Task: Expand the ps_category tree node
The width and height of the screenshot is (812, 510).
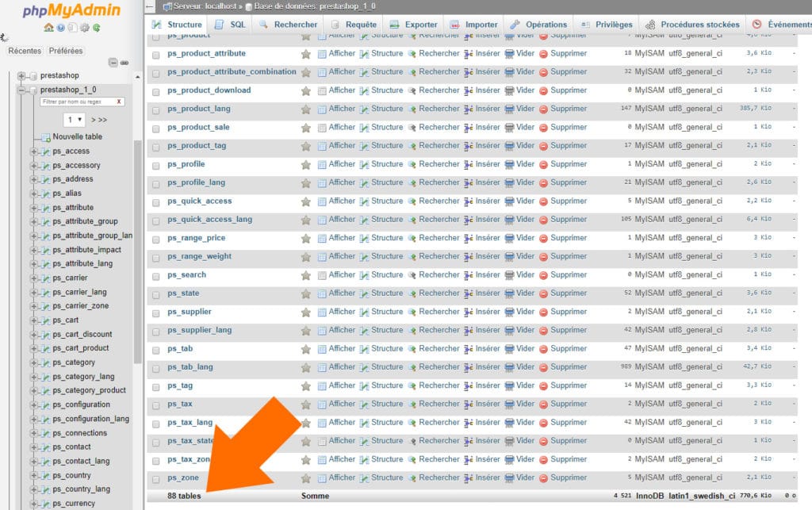Action: [x=33, y=363]
